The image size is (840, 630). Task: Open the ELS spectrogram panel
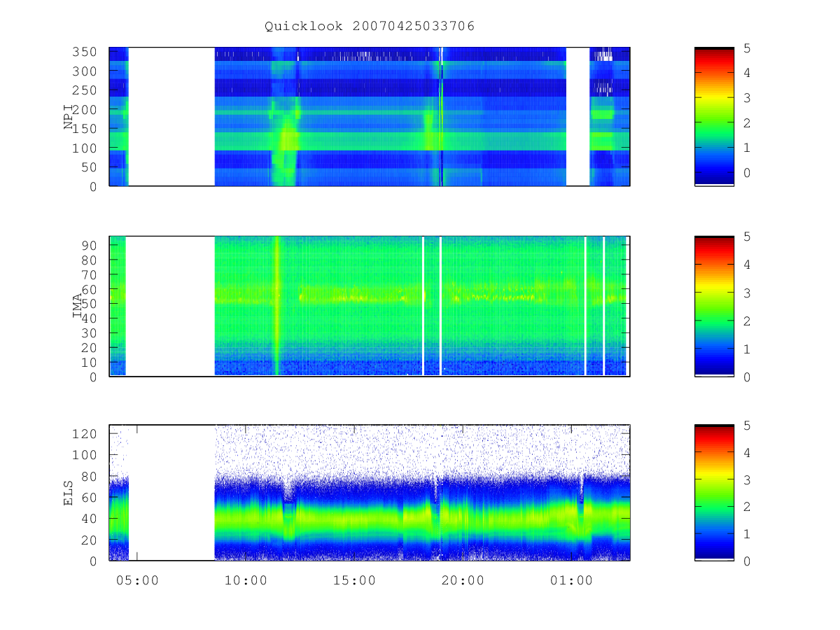370,493
